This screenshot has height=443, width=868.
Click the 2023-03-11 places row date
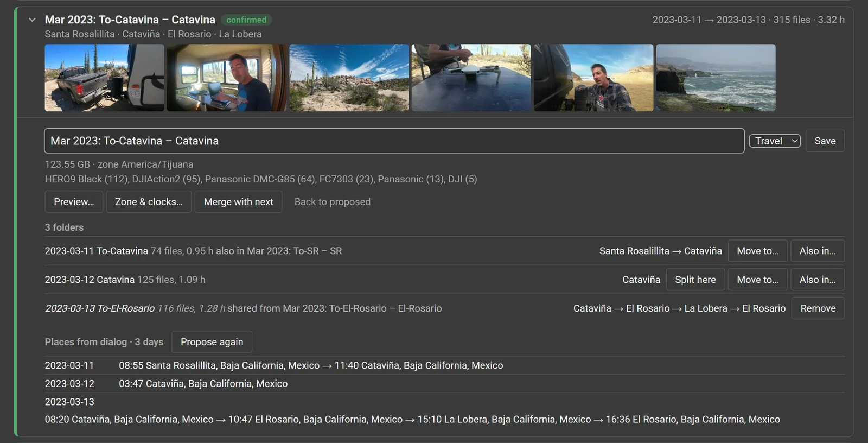(69, 365)
